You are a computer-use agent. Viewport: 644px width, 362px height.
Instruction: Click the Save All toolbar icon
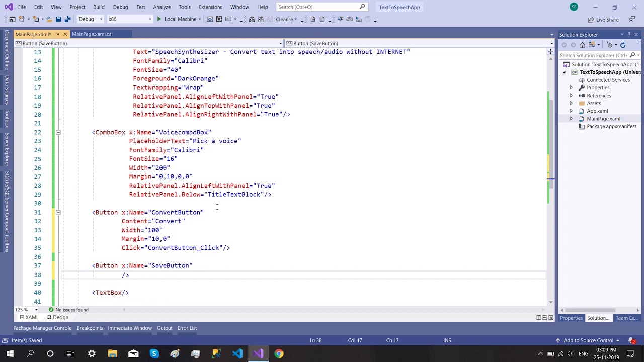[67, 19]
